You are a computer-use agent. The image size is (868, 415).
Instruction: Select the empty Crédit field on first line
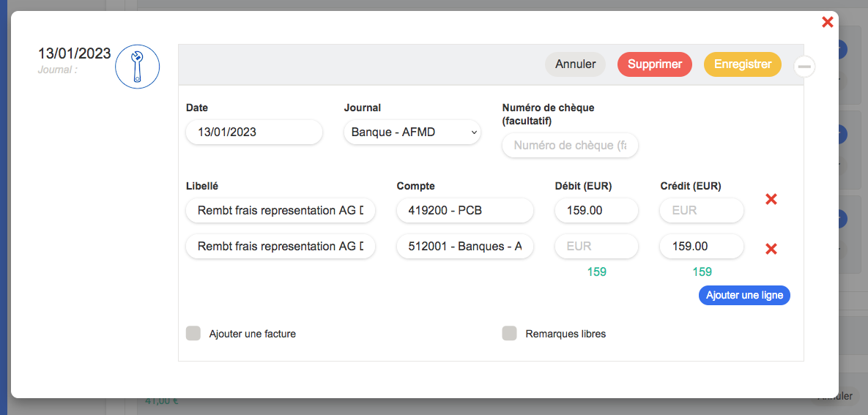click(x=702, y=210)
